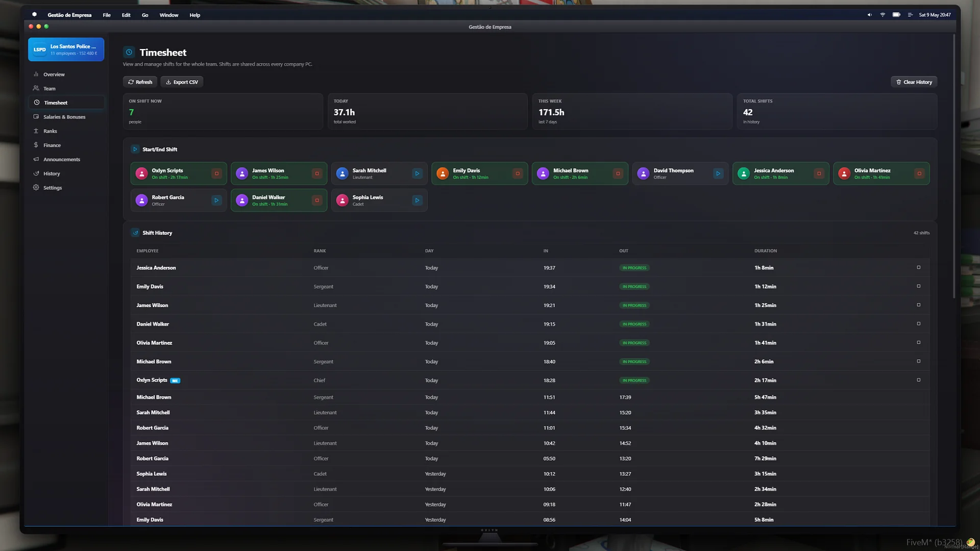Stop Olivia Martinez's in-progress shift history row
980x551 pixels.
(919, 342)
